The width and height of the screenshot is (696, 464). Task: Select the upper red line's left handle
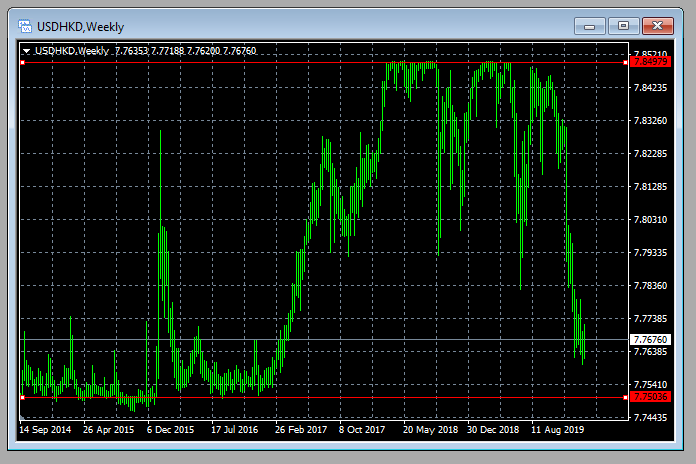coord(23,63)
